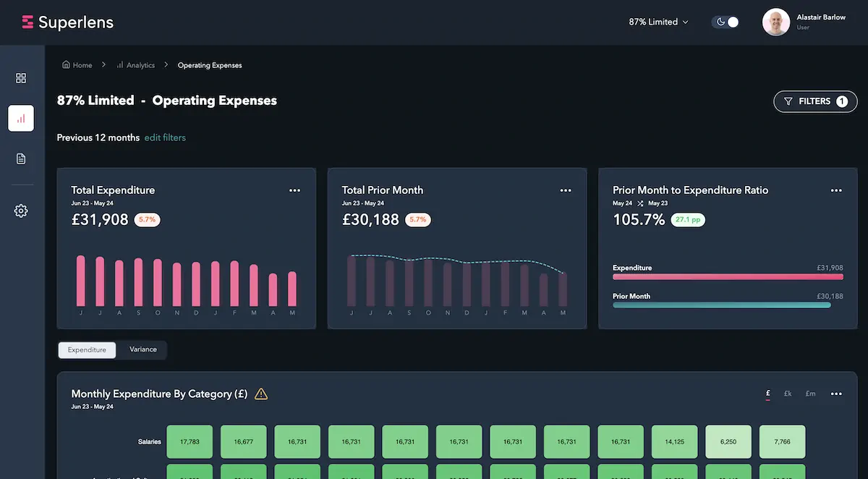Viewport: 868px width, 479px height.
Task: Toggle the dark mode switch
Action: point(726,22)
